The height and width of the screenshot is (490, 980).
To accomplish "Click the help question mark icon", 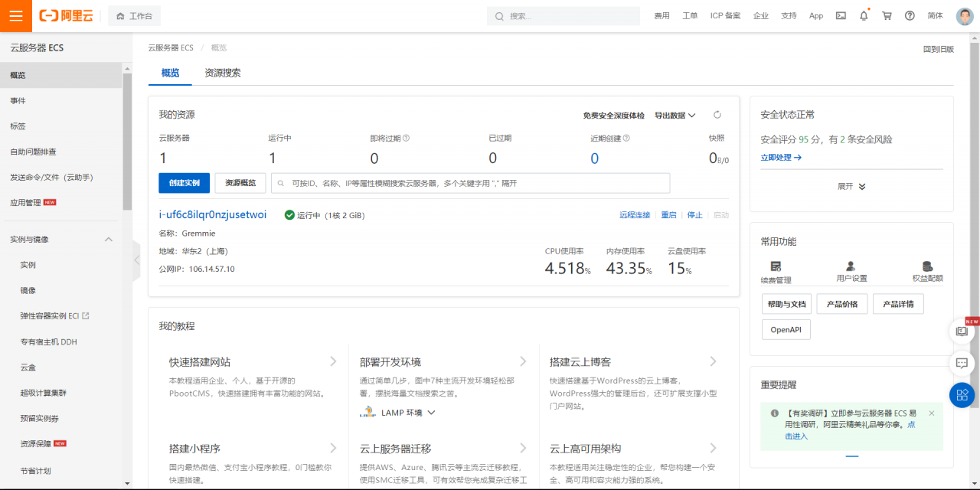I will [x=910, y=15].
